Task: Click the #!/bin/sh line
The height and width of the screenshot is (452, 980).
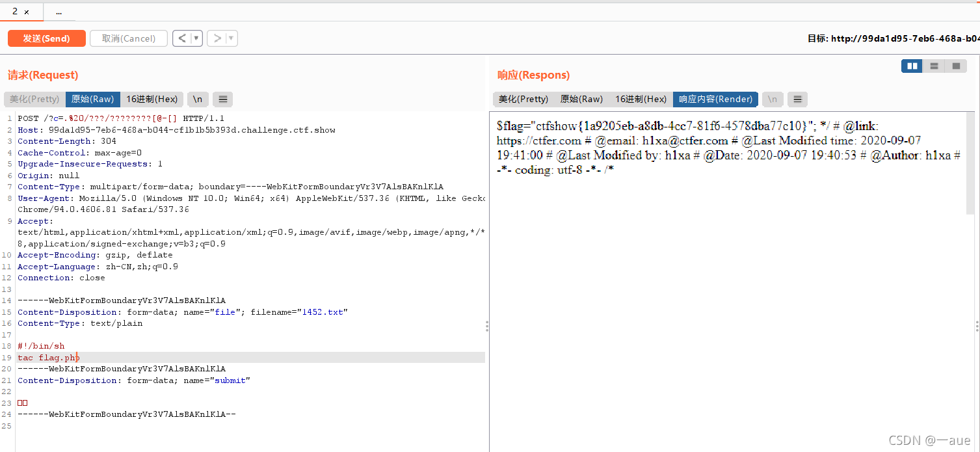Action: (x=41, y=346)
